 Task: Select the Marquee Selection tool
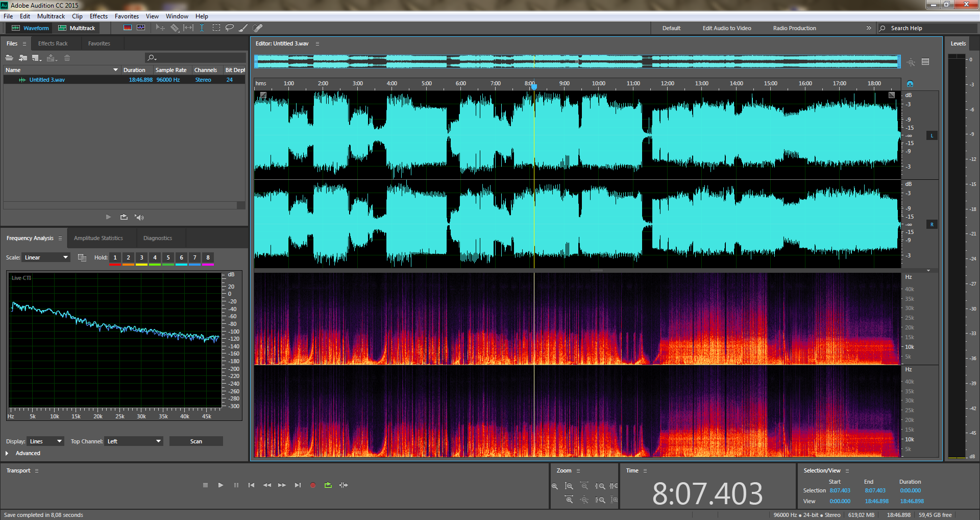pos(216,28)
